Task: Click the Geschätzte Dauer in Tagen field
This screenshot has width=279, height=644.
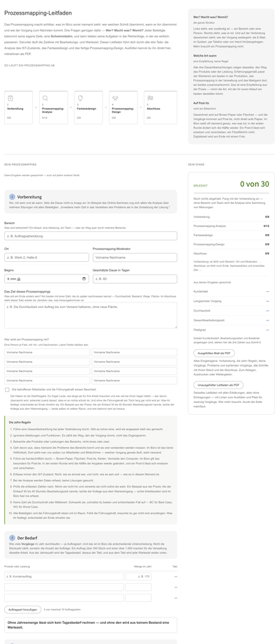Action: coord(135,279)
